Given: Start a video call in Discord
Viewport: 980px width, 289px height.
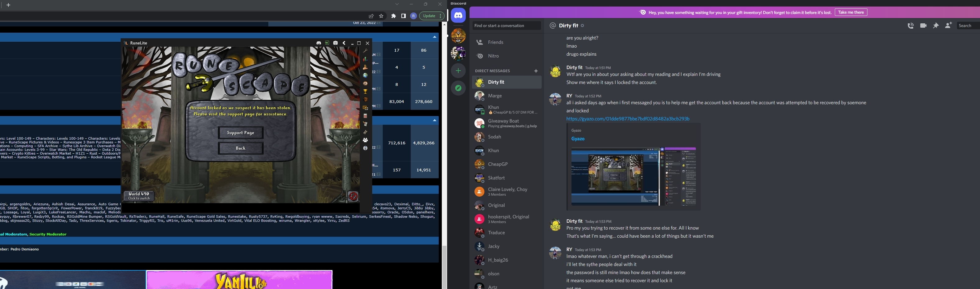Looking at the screenshot, I should pos(923,26).
